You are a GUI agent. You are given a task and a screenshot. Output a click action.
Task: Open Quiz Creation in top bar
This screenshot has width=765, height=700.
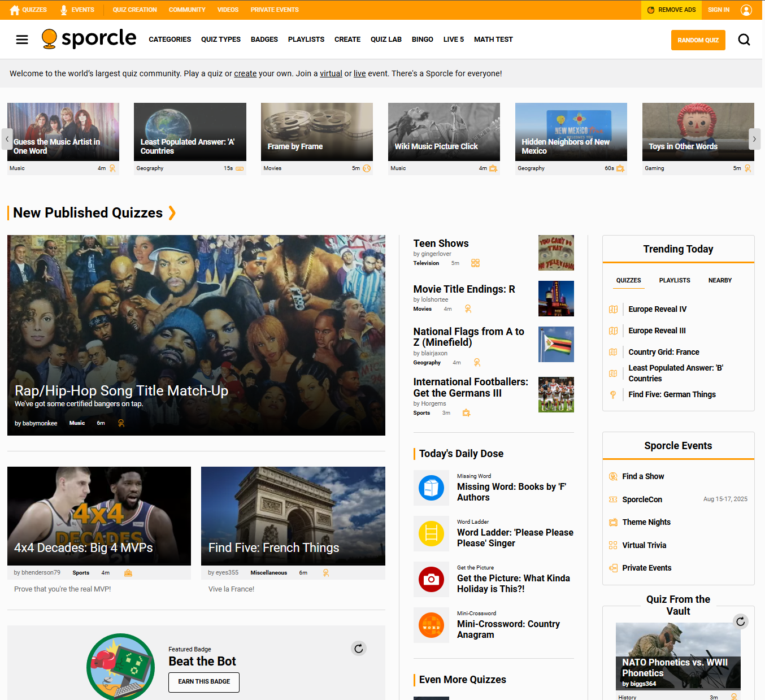[x=134, y=10]
